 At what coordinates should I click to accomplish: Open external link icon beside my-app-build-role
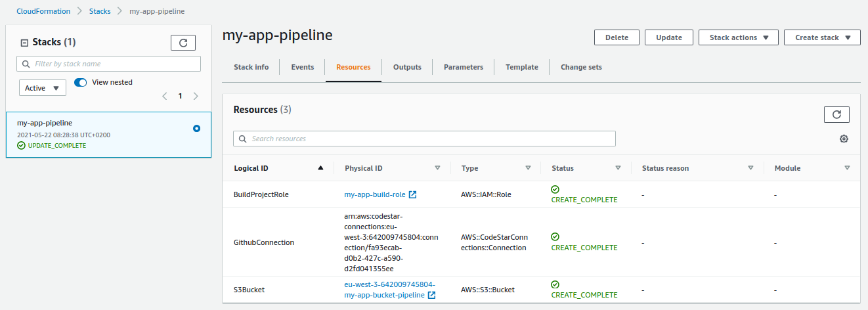click(x=412, y=194)
